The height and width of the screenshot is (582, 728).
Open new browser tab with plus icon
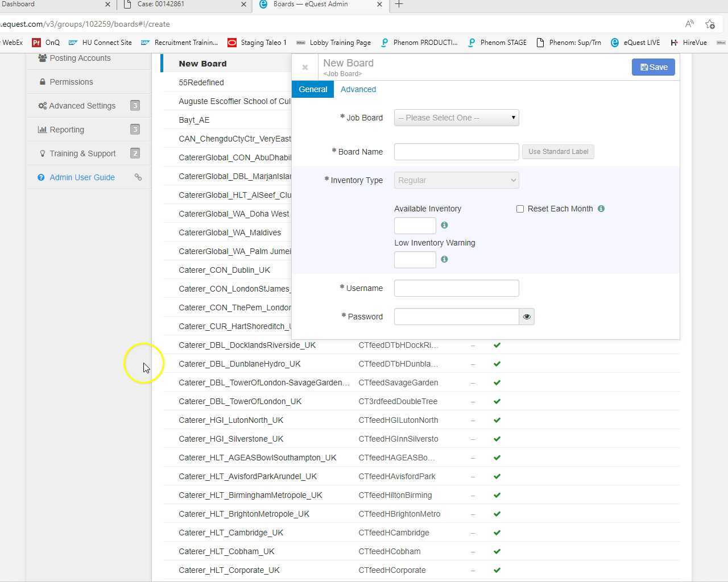pyautogui.click(x=399, y=5)
